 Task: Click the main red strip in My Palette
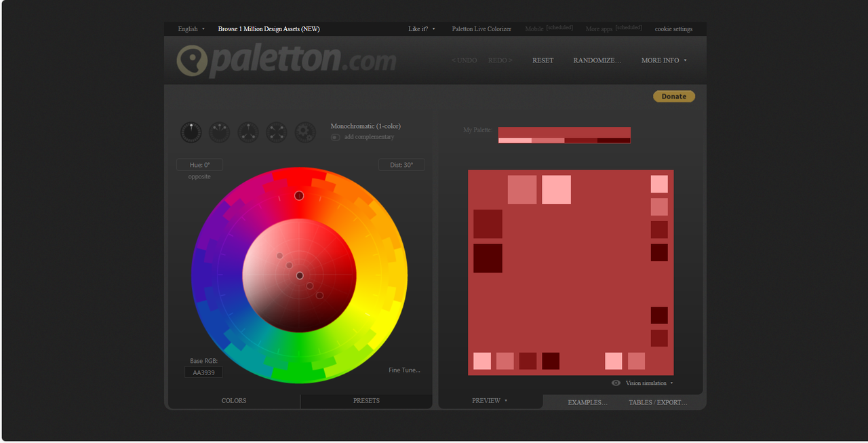point(564,132)
